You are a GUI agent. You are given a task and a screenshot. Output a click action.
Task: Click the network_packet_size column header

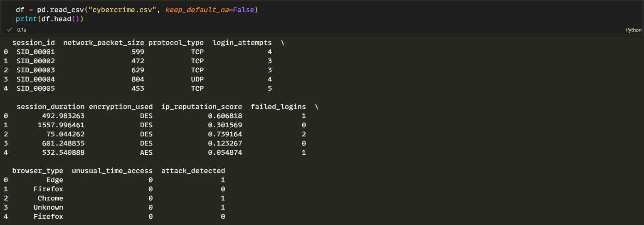click(104, 43)
